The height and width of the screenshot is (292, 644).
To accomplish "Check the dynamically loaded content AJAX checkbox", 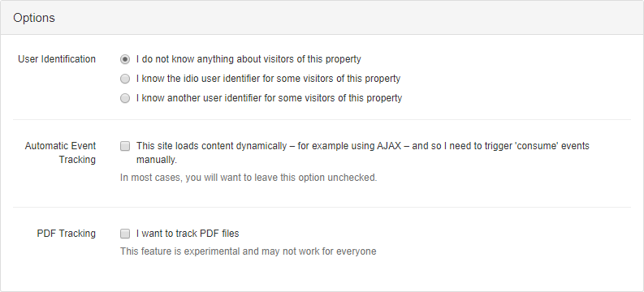I will tap(125, 146).
